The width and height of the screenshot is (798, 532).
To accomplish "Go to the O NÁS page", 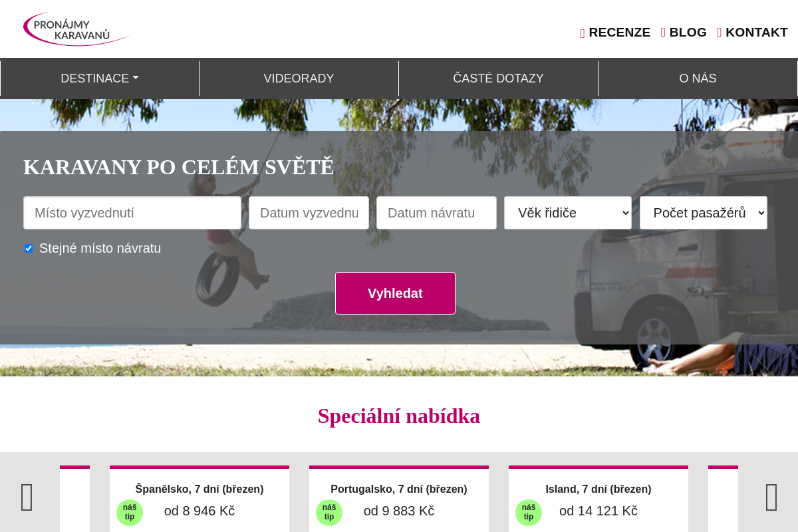I will coord(698,78).
